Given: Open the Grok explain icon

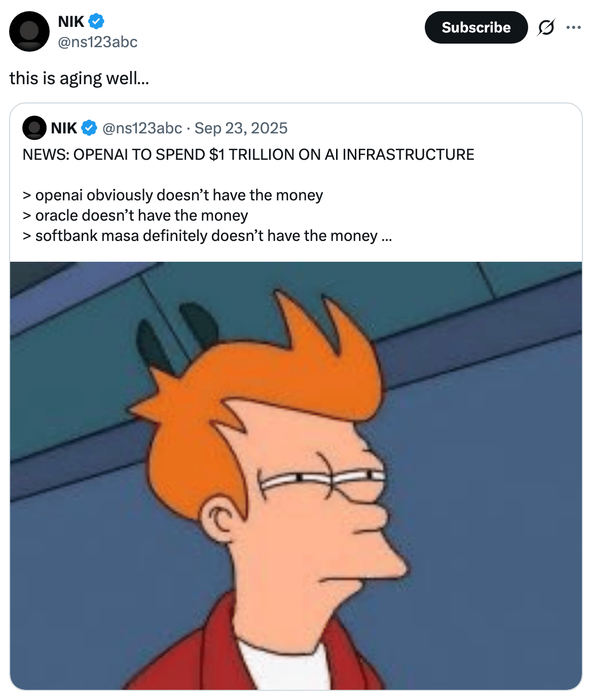Looking at the screenshot, I should click(546, 27).
